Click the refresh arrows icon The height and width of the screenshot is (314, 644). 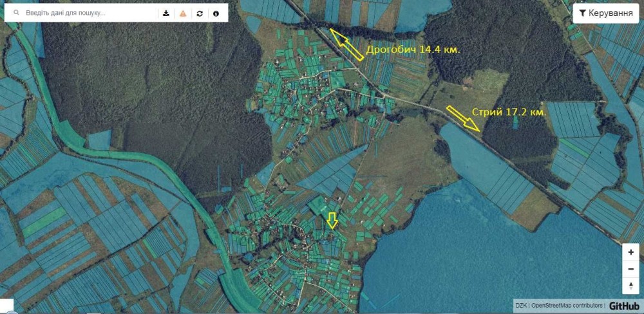[200, 13]
